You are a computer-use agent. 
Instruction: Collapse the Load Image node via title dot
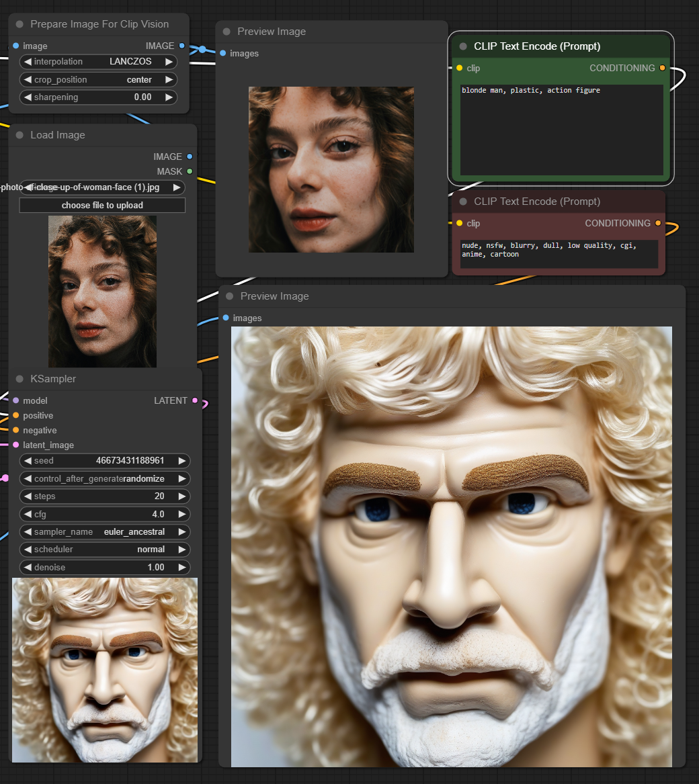(x=19, y=136)
